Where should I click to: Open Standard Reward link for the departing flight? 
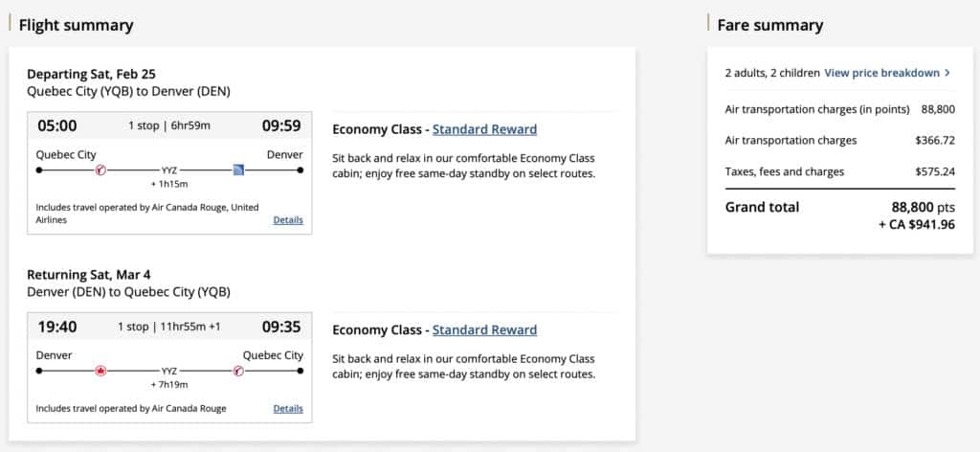coord(484,129)
